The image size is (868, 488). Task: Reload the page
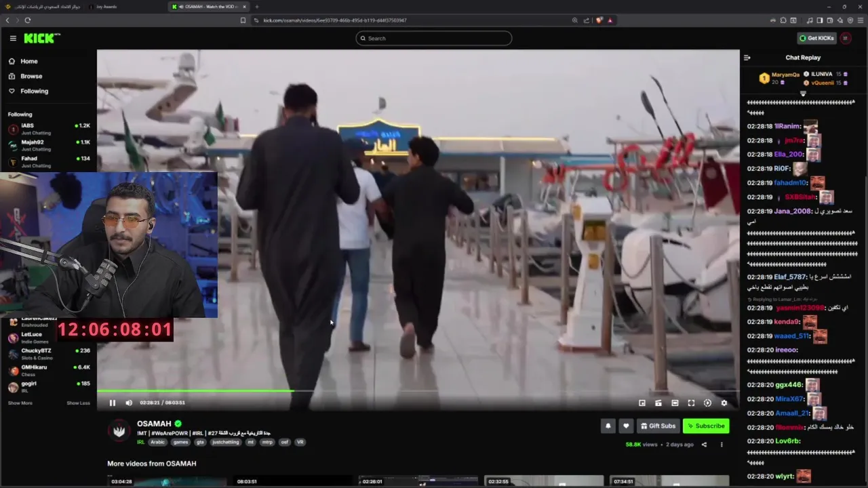[28, 20]
